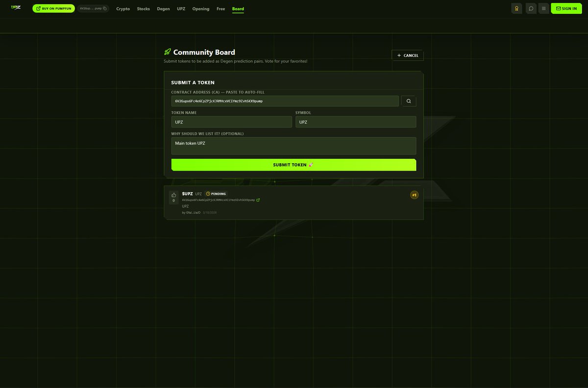Copy the shortened contract address in header

point(93,8)
